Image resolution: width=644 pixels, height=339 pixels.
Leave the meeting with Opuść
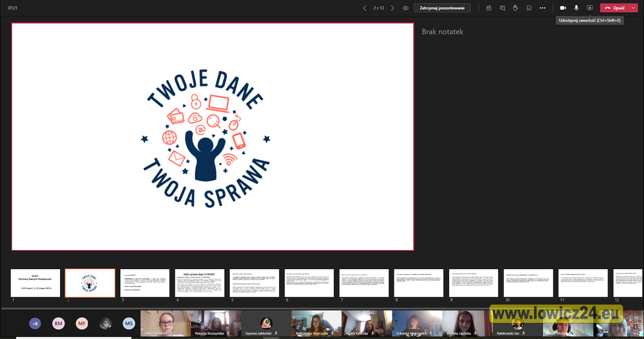point(614,8)
